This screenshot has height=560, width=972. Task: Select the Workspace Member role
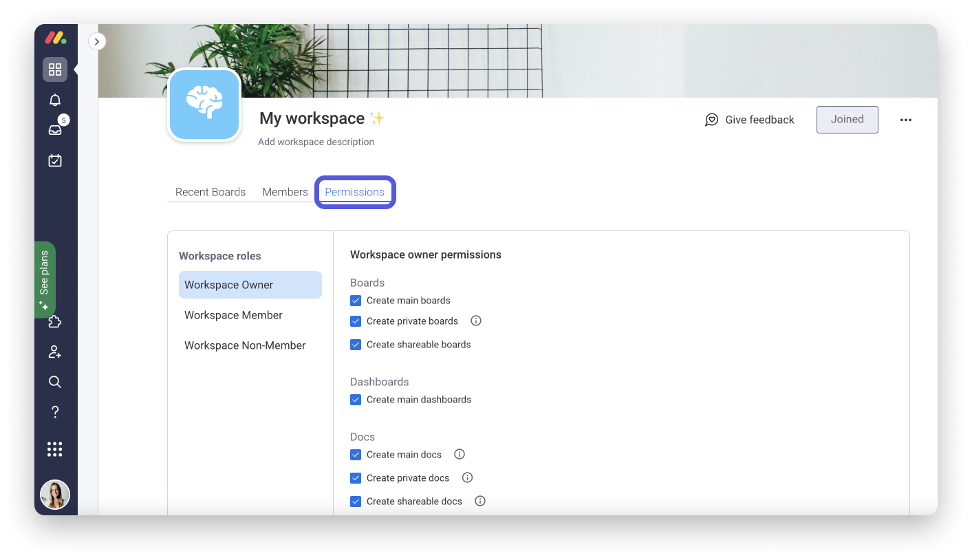coord(233,314)
